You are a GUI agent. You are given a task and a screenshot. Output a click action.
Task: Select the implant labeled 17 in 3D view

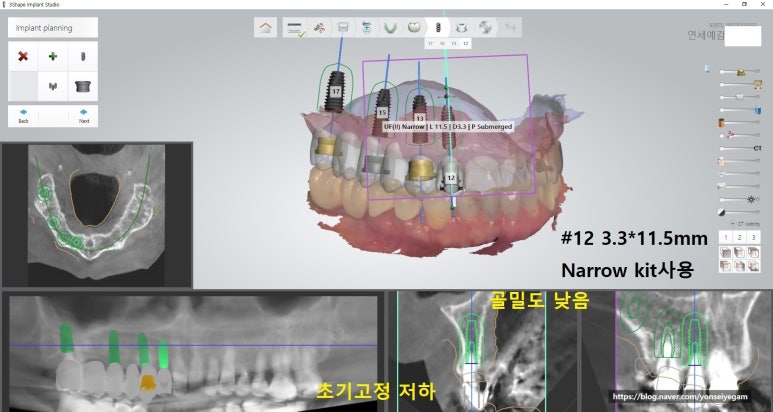coord(336,91)
